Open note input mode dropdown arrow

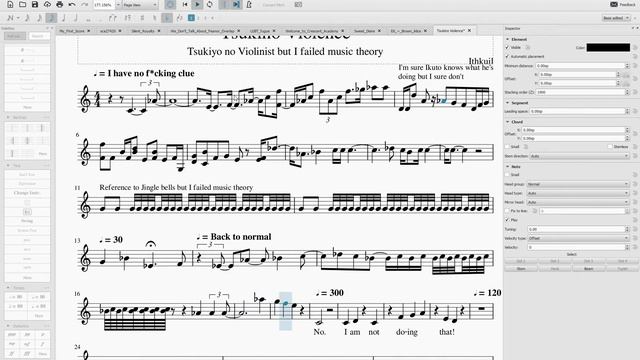tap(18, 18)
